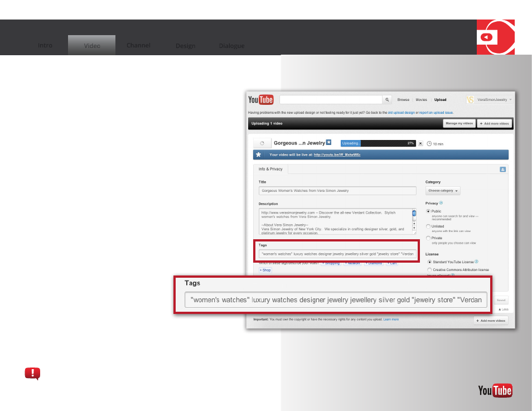The height and width of the screenshot is (411, 532).
Task: Cancel the upload with the X button
Action: pos(420,143)
